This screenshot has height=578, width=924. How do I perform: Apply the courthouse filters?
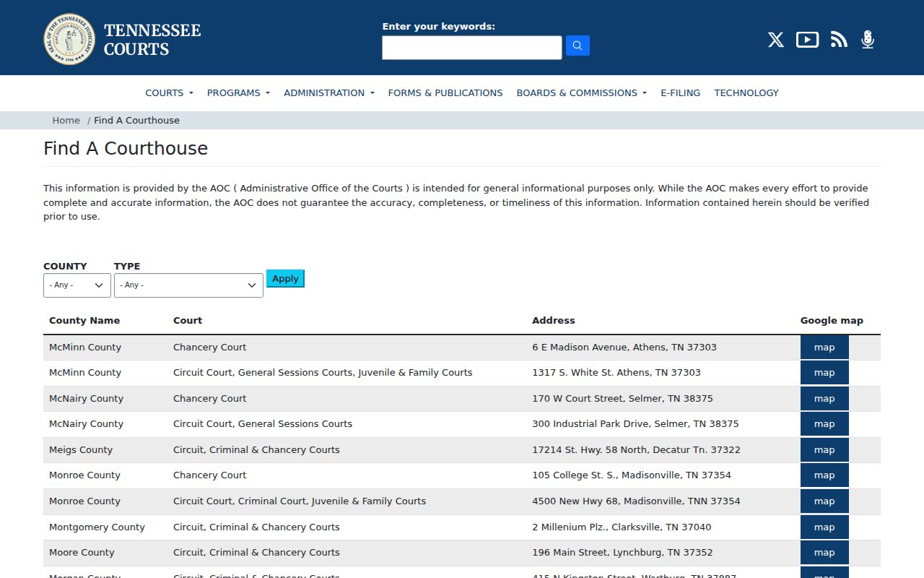[x=285, y=278]
